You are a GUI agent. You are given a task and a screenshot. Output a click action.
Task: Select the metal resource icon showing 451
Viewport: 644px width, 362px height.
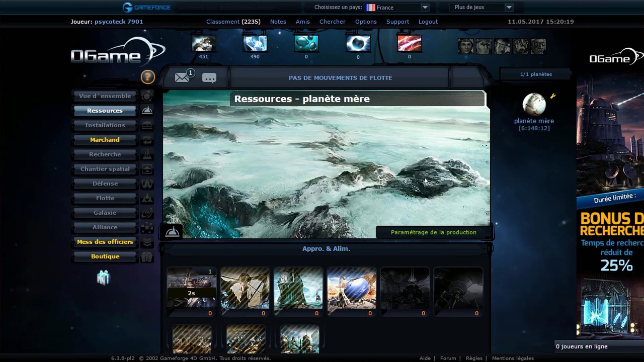tap(204, 43)
